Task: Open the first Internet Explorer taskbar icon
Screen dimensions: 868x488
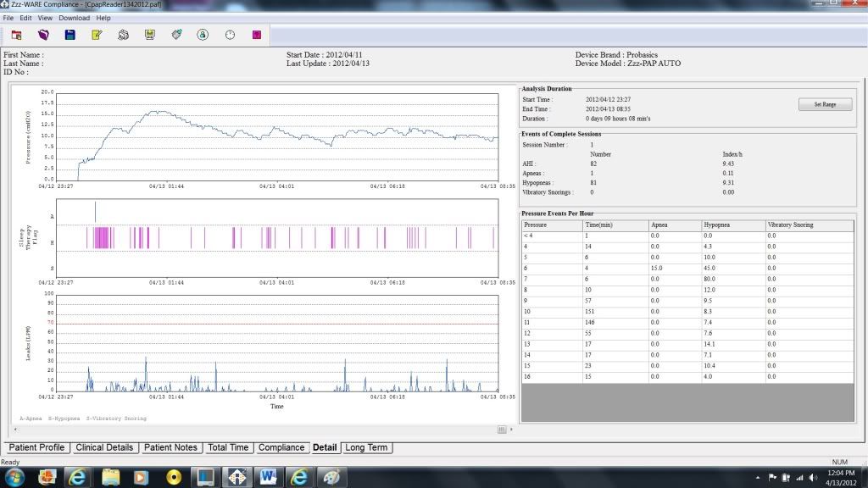Action: tap(77, 477)
